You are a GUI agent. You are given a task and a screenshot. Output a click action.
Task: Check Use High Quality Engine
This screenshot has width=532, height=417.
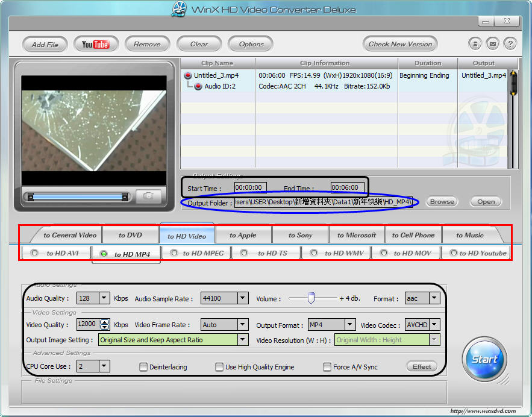tap(219, 366)
